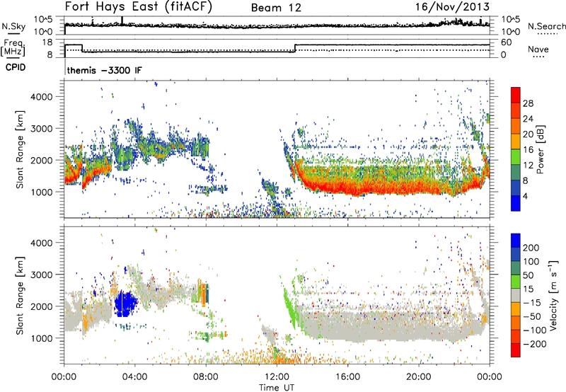Screen dimensions: 566x392
Task: Pick the bright blue top segment of Velocity color bar
Action: tap(516, 240)
